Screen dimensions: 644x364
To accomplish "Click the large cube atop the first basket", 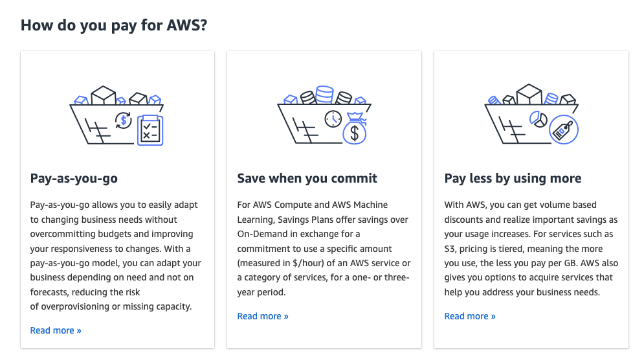I will tap(103, 95).
